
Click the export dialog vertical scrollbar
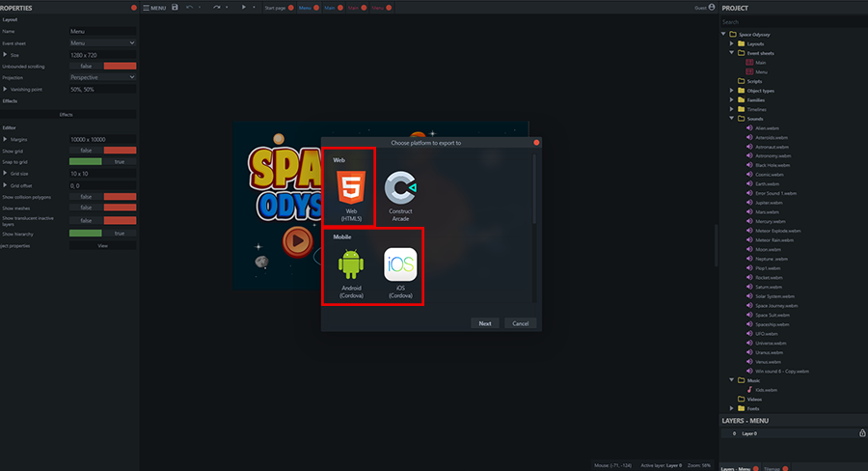pyautogui.click(x=534, y=188)
